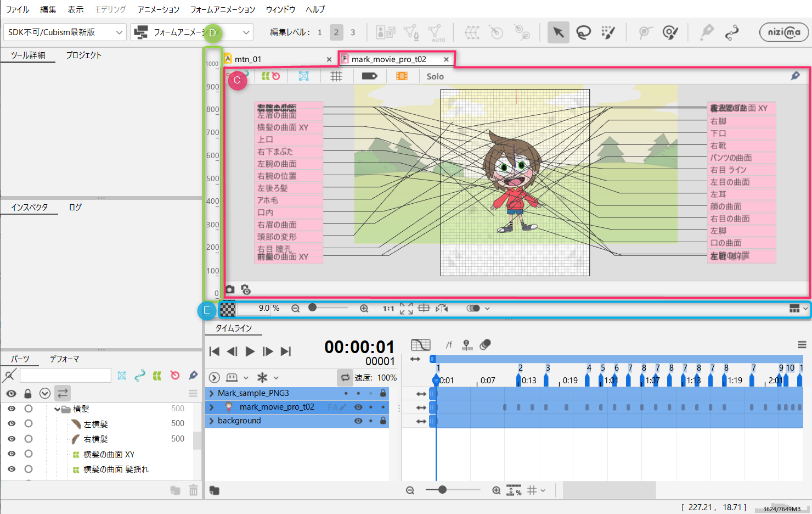Select the Arrow selection tool

[x=558, y=32]
